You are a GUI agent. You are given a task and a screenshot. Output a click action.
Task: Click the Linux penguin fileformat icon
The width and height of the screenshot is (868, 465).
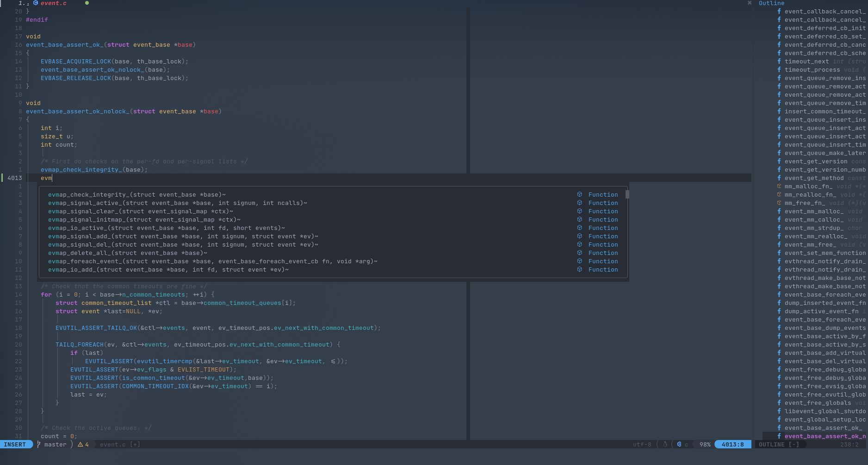665,445
